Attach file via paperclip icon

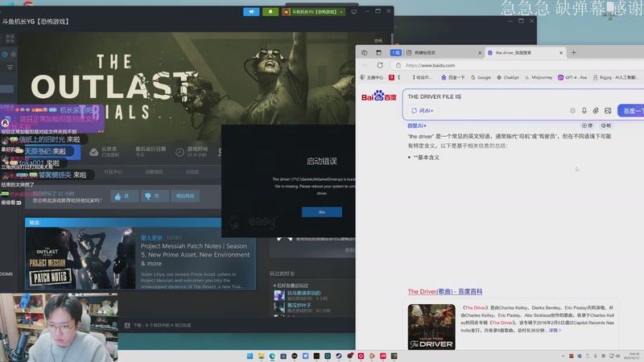pos(596,111)
